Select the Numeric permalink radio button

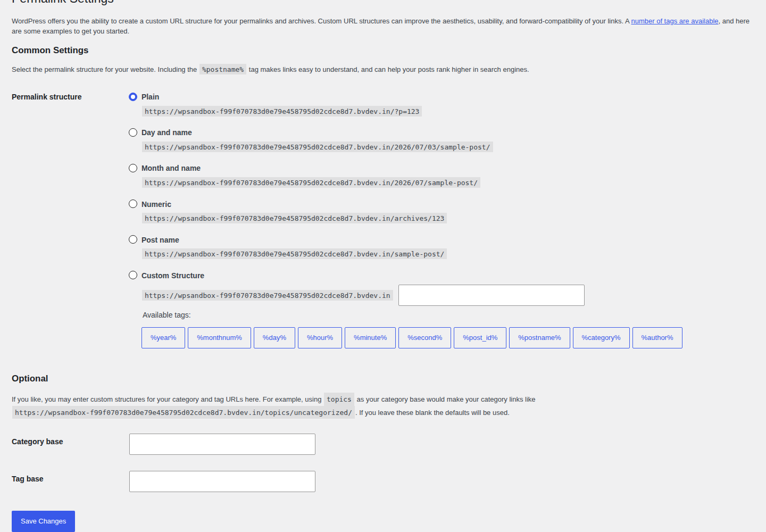tap(133, 204)
